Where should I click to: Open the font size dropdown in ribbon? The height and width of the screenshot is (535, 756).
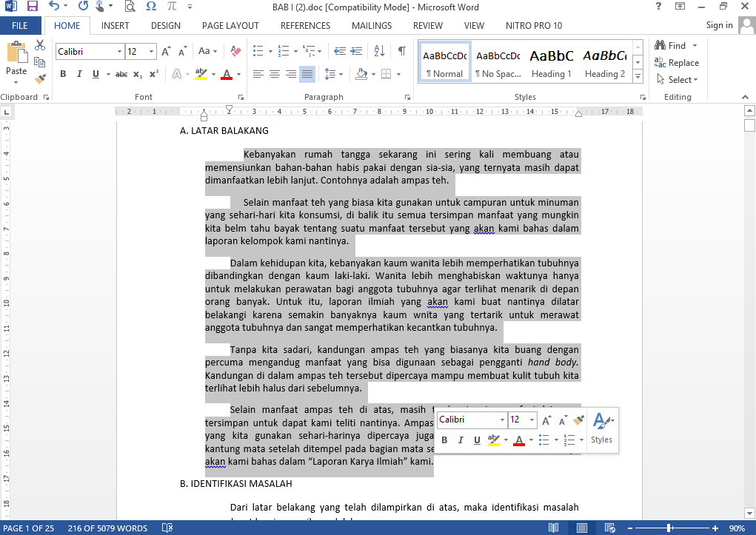click(151, 52)
